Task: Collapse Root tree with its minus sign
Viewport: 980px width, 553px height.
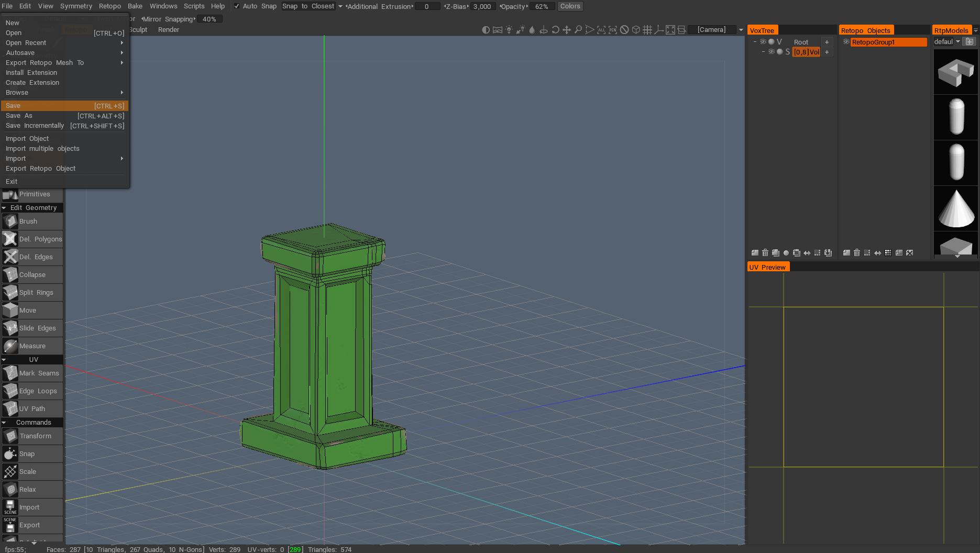Action: [x=755, y=42]
